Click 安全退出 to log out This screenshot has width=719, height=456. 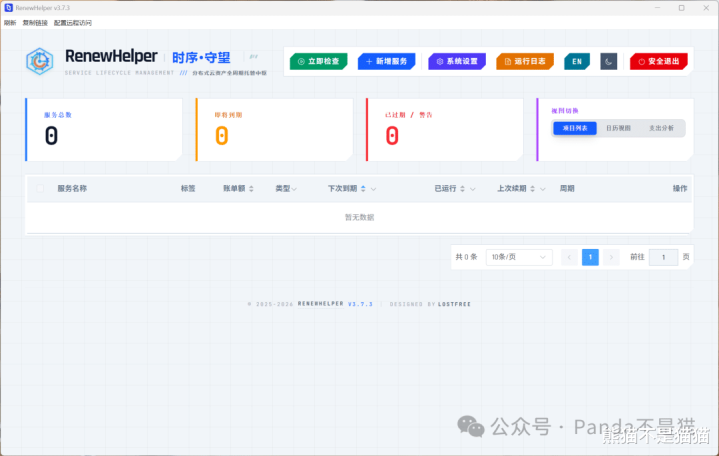(x=658, y=61)
